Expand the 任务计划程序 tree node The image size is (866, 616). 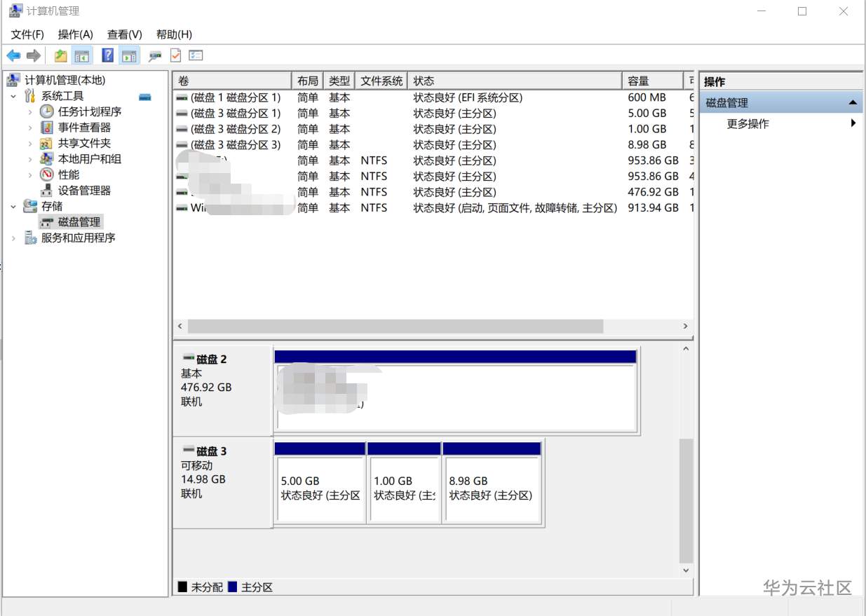pos(30,111)
